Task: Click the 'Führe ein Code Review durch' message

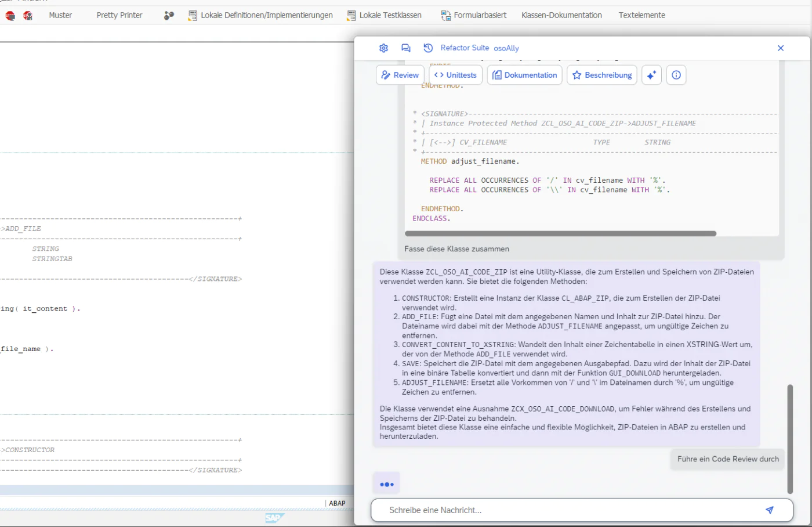Action: click(x=728, y=459)
